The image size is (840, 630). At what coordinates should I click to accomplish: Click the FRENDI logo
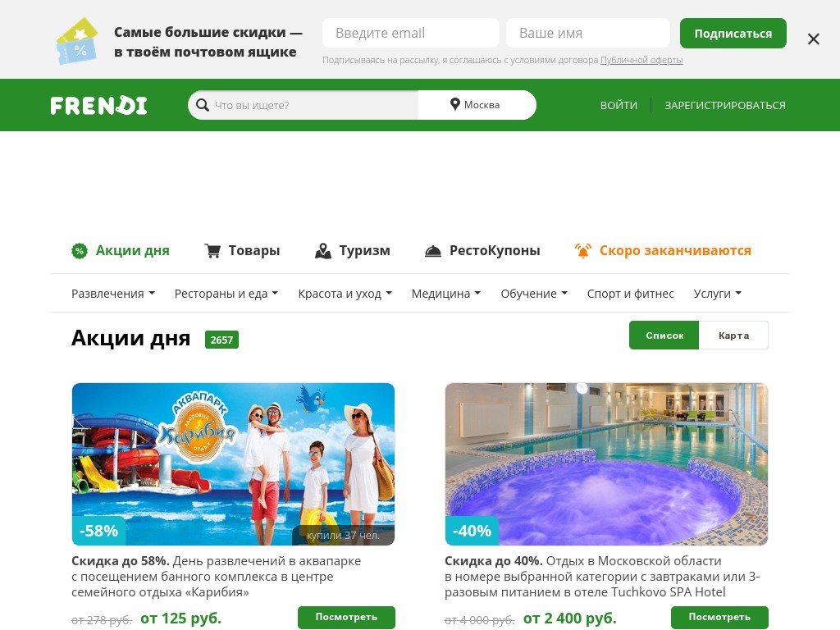pos(98,106)
